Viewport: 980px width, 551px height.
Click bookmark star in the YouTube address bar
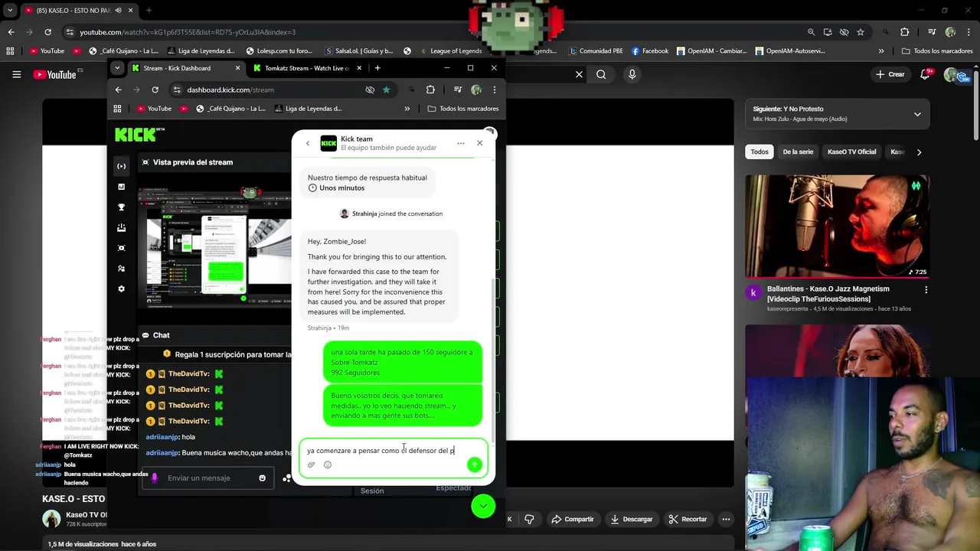tap(861, 32)
